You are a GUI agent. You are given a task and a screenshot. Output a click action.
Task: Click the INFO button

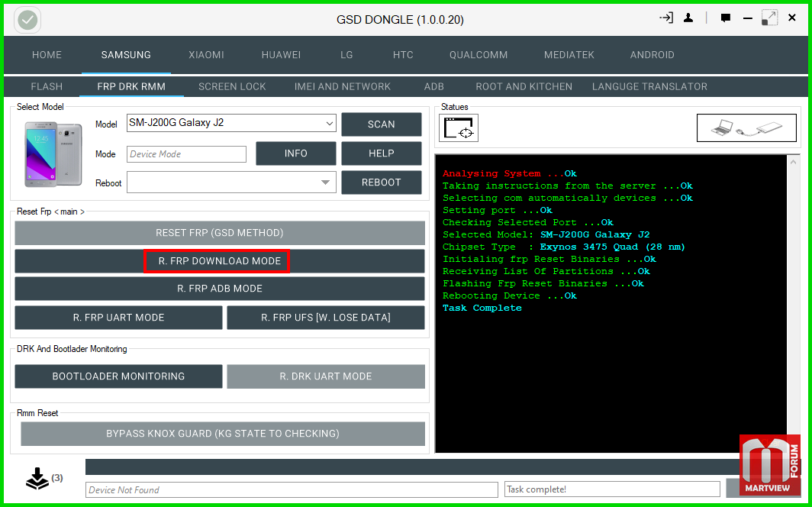[x=295, y=153]
